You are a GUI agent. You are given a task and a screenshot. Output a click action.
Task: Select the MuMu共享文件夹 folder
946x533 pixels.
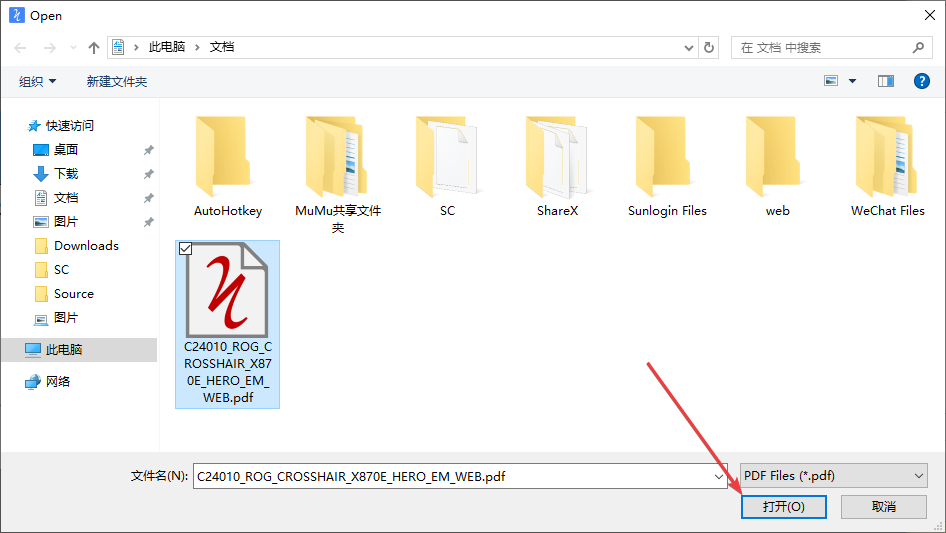[338, 174]
